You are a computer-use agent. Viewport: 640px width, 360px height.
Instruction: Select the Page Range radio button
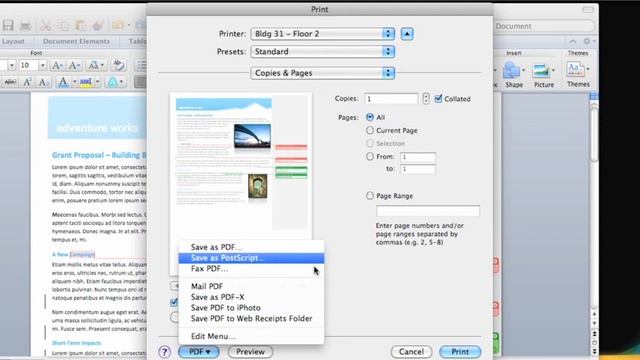[370, 196]
